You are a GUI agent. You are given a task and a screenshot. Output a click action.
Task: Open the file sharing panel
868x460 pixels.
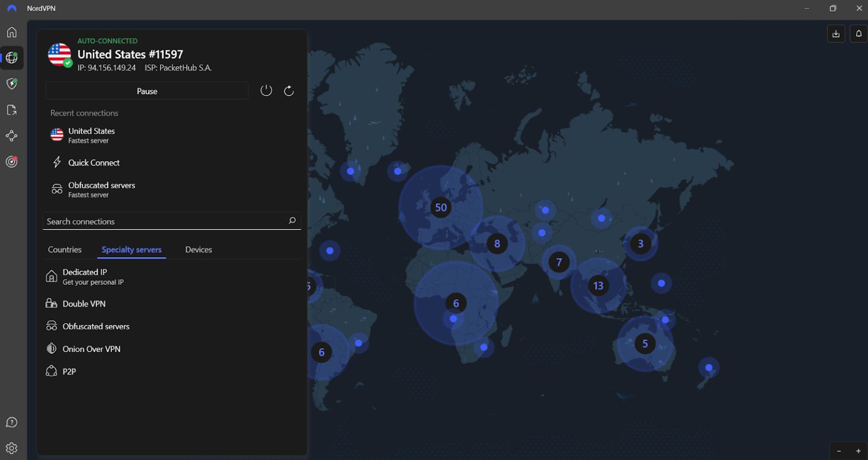[11, 110]
